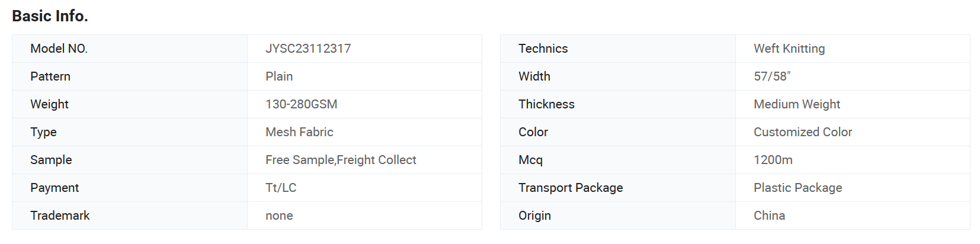Click the Plastic Package value

point(798,188)
